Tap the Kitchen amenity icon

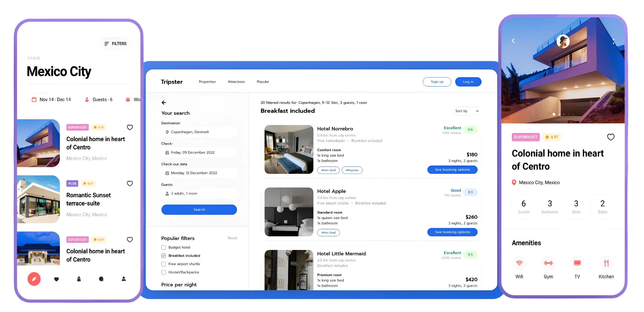pos(606,263)
